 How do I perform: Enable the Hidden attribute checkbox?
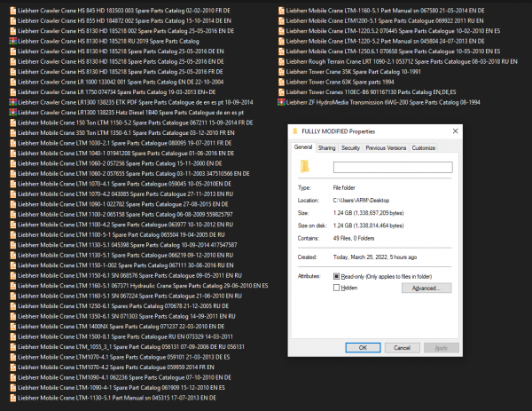[336, 288]
